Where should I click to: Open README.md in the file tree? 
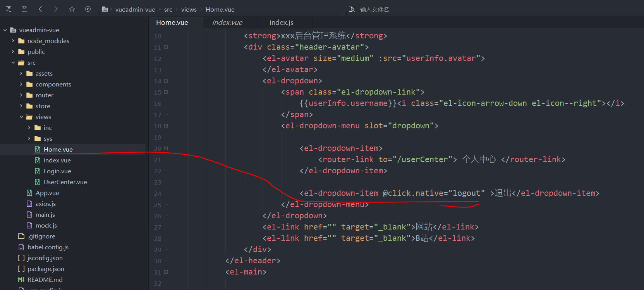click(45, 280)
